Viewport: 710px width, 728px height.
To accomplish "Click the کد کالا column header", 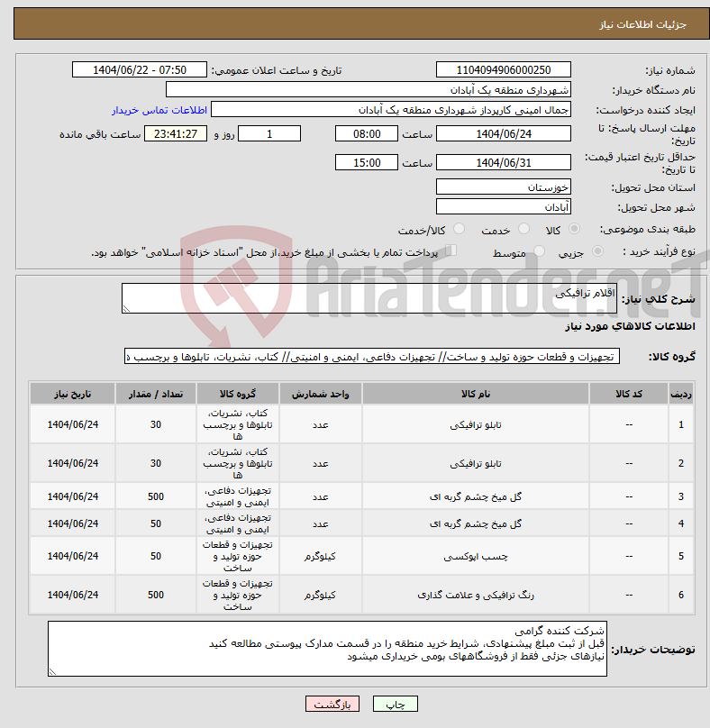I will [x=629, y=394].
